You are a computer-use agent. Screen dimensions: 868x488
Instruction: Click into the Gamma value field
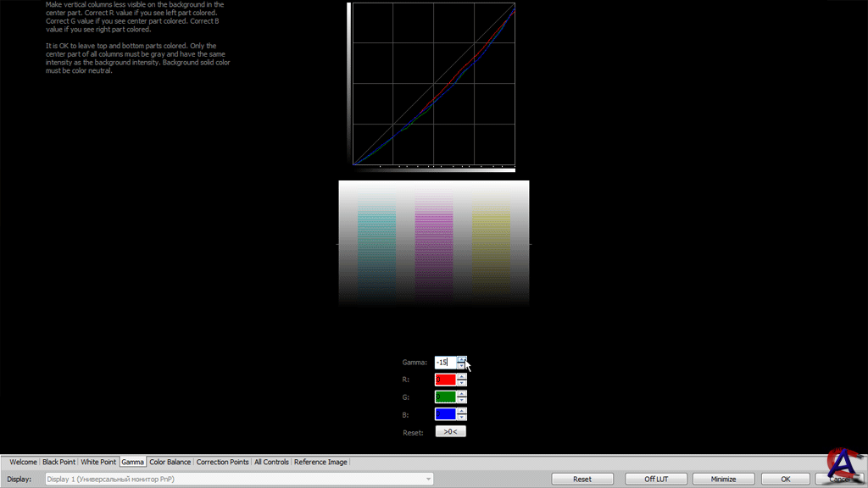coord(445,363)
